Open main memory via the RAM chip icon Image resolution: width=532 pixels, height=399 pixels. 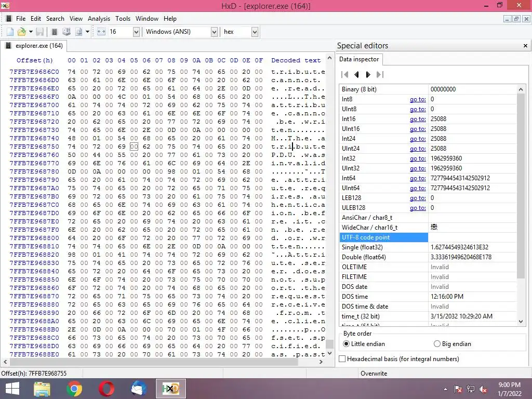(x=54, y=32)
